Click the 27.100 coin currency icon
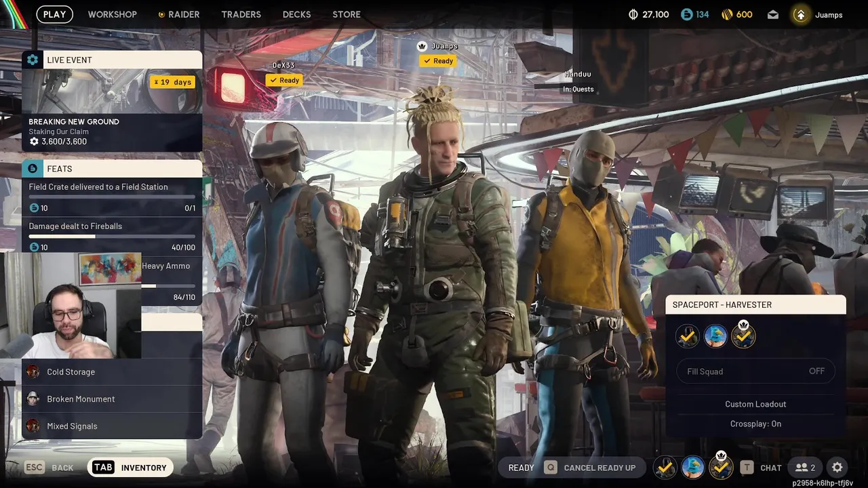Viewport: 868px width, 488px height. pyautogui.click(x=633, y=14)
